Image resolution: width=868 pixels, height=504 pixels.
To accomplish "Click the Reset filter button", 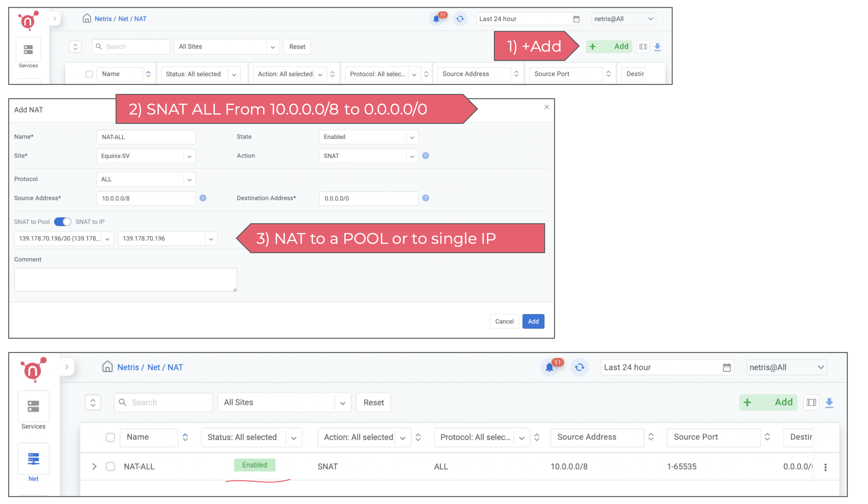I will click(297, 46).
